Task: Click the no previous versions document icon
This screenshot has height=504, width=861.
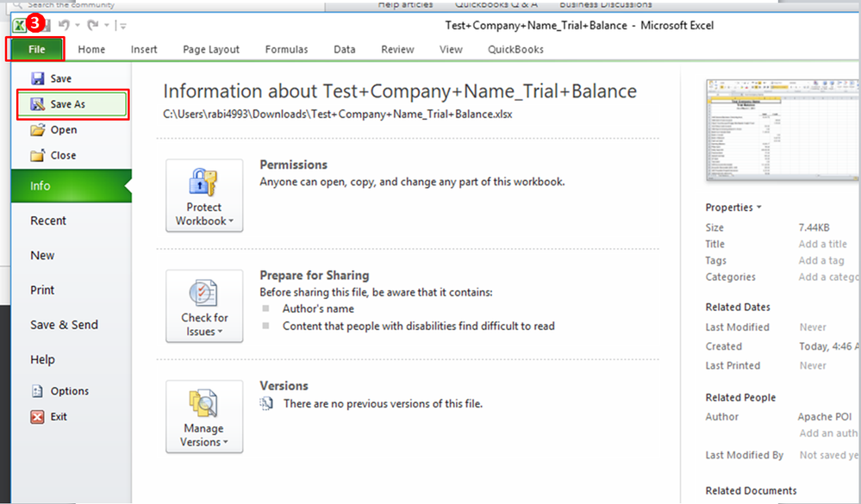Action: [266, 404]
